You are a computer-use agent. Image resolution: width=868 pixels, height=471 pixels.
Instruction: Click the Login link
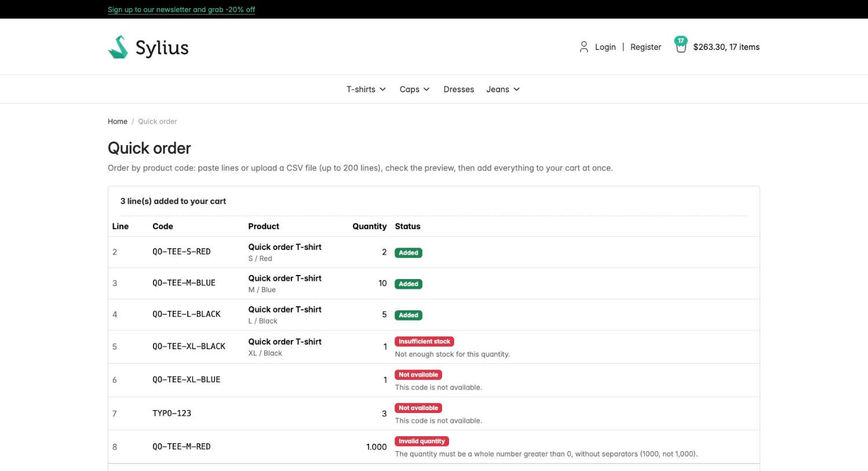click(606, 47)
